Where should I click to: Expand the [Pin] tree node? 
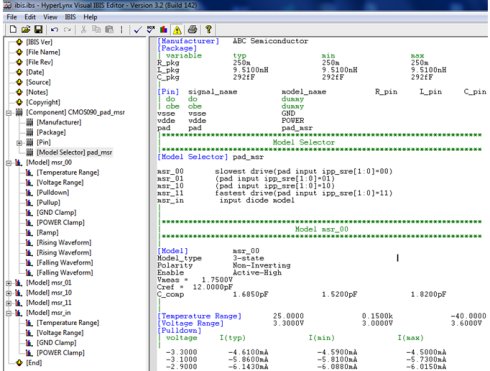19,143
